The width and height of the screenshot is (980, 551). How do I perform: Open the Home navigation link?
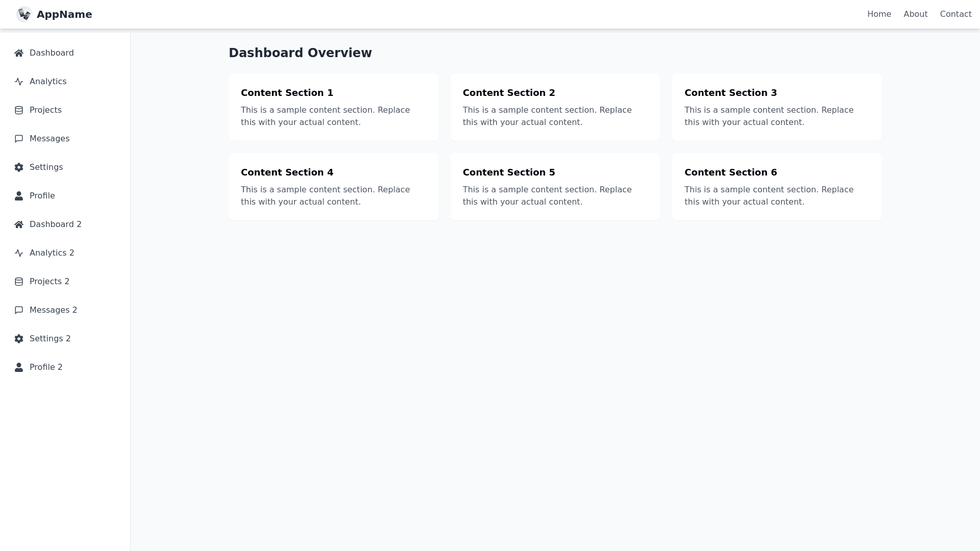(x=879, y=14)
